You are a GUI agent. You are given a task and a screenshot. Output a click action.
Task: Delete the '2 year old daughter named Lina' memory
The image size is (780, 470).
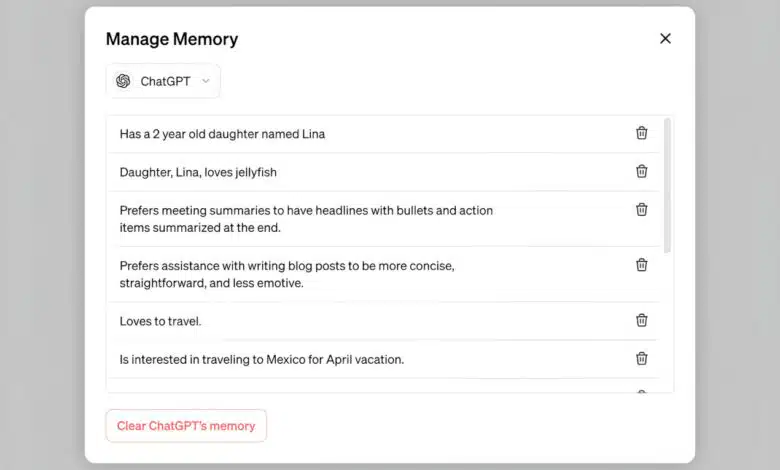[x=642, y=133]
